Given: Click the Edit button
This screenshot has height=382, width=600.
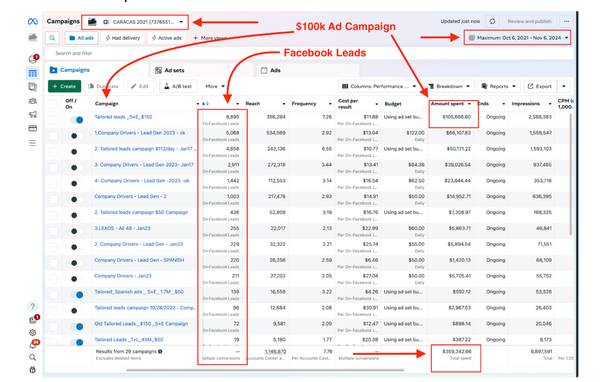Looking at the screenshot, I should [140, 87].
